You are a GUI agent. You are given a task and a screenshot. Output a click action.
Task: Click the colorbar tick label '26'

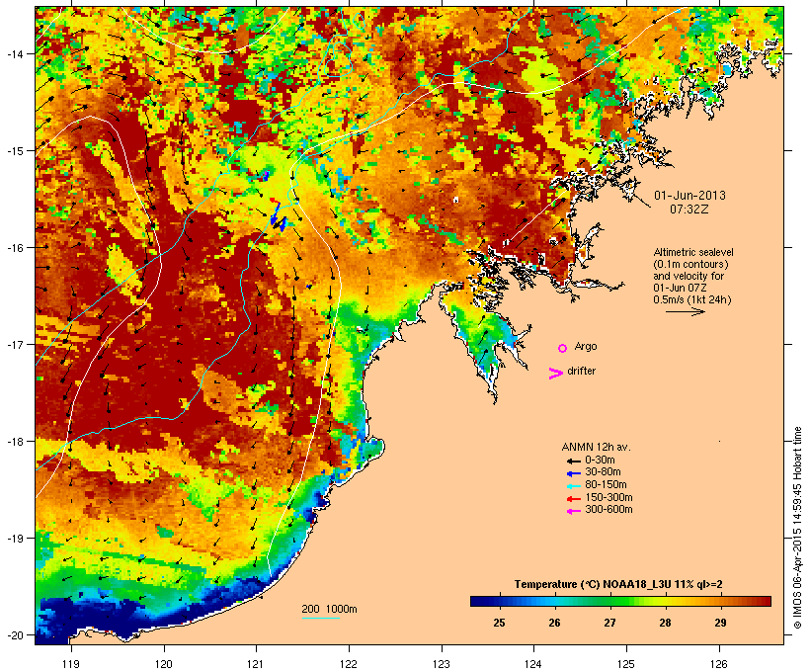[x=554, y=623]
